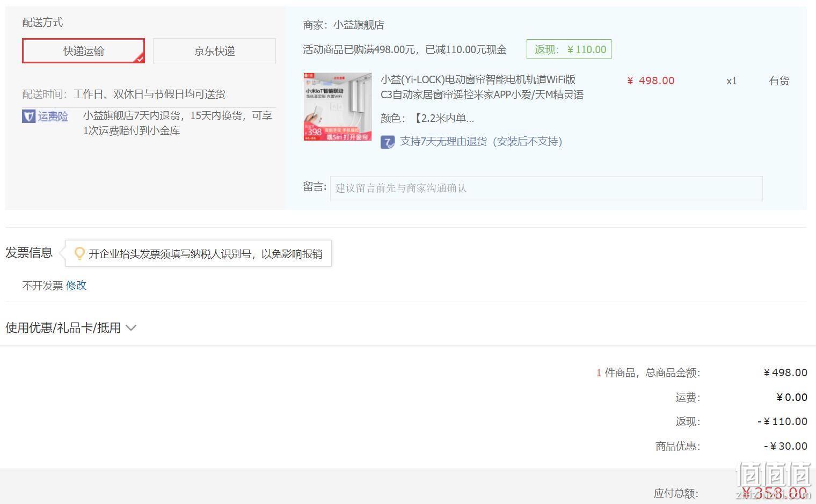Click the color option 【2.2米内单...
816x504 pixels.
click(427, 118)
